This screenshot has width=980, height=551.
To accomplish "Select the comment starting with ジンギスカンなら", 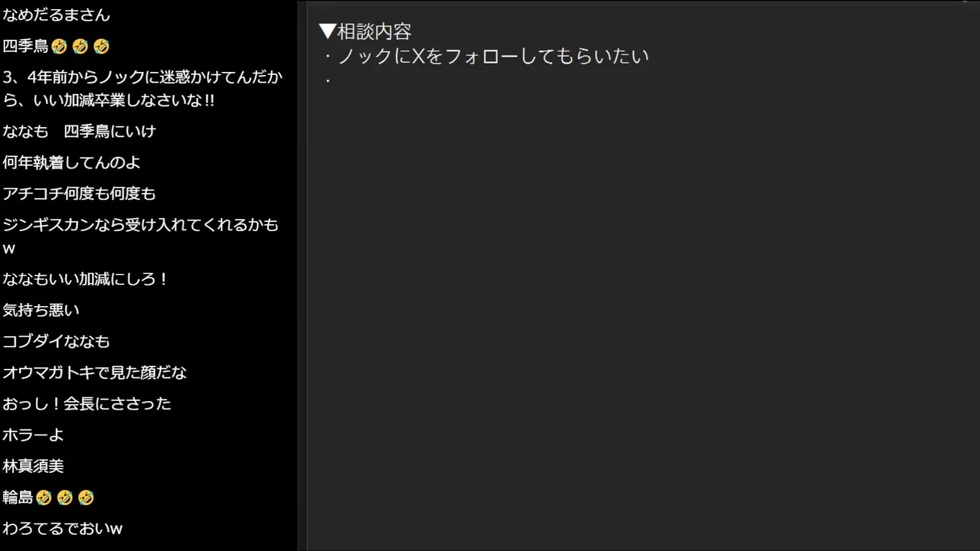I will [x=140, y=236].
